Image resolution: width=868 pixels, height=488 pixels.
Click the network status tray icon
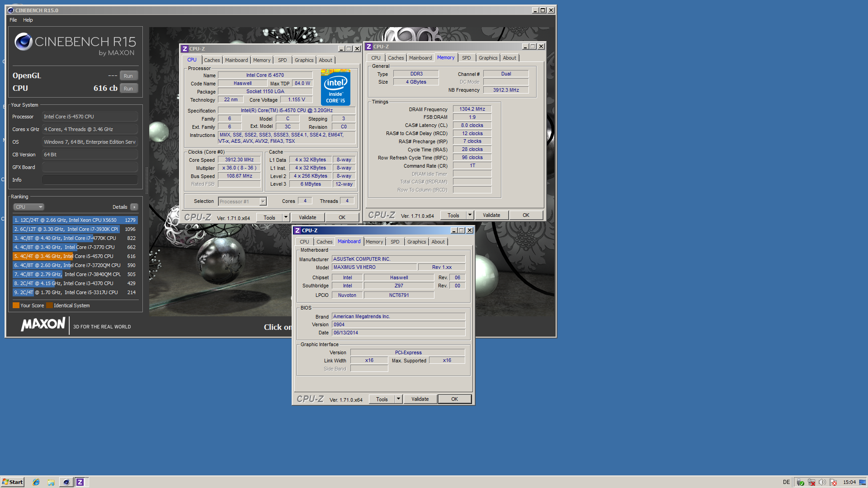(811, 482)
